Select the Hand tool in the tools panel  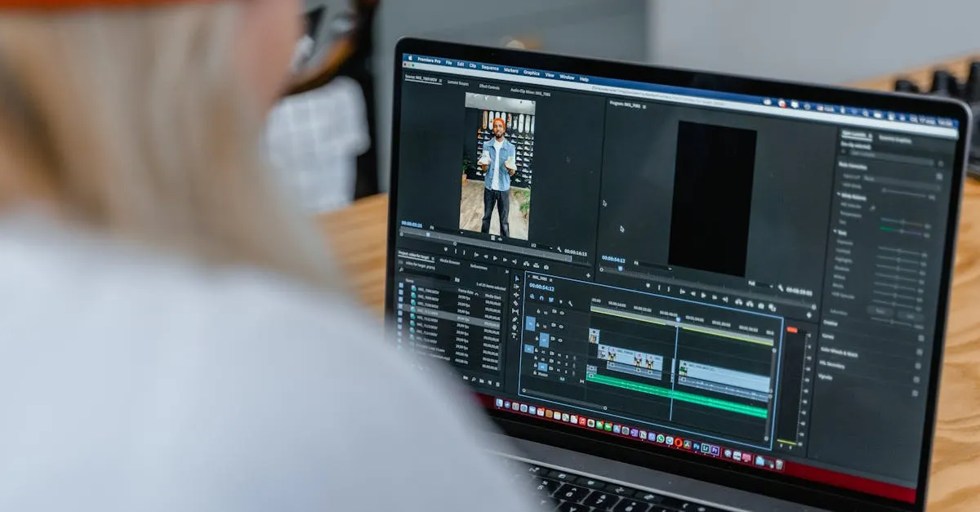(x=516, y=327)
